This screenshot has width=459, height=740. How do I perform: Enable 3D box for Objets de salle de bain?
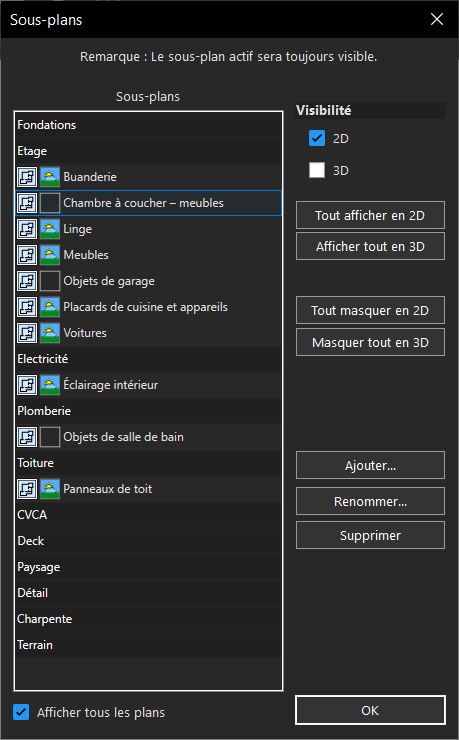[50, 437]
